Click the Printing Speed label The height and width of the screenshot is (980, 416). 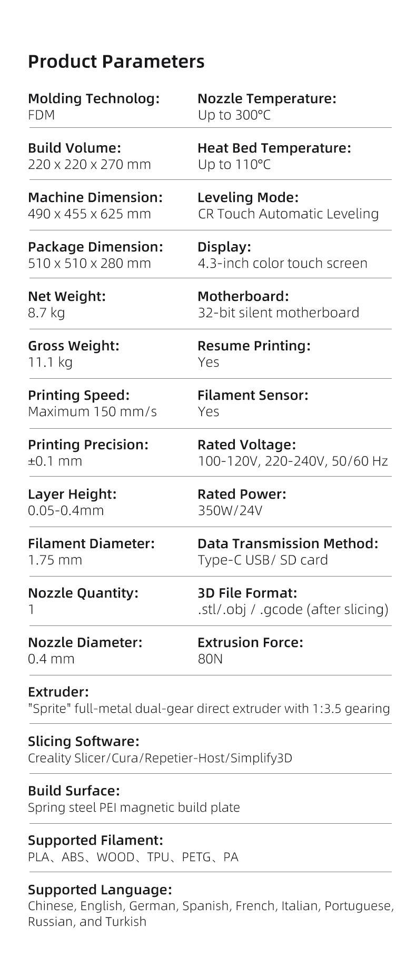tap(78, 395)
